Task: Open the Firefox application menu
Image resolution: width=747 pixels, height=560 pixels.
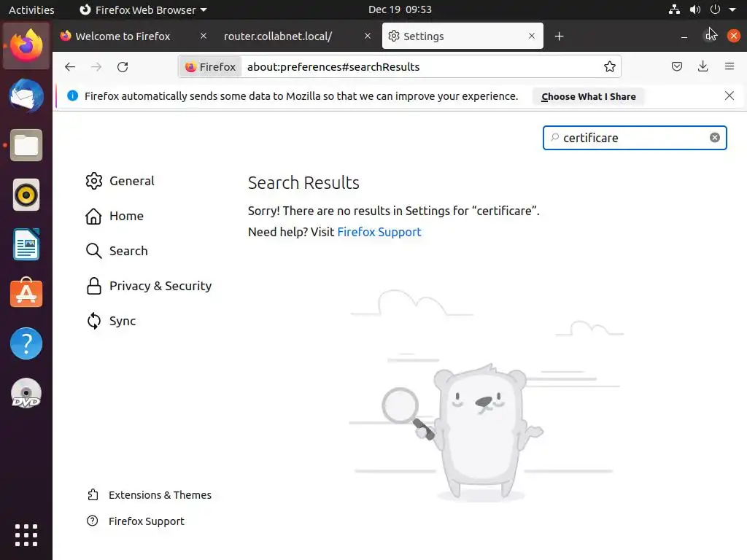Action: [x=729, y=66]
